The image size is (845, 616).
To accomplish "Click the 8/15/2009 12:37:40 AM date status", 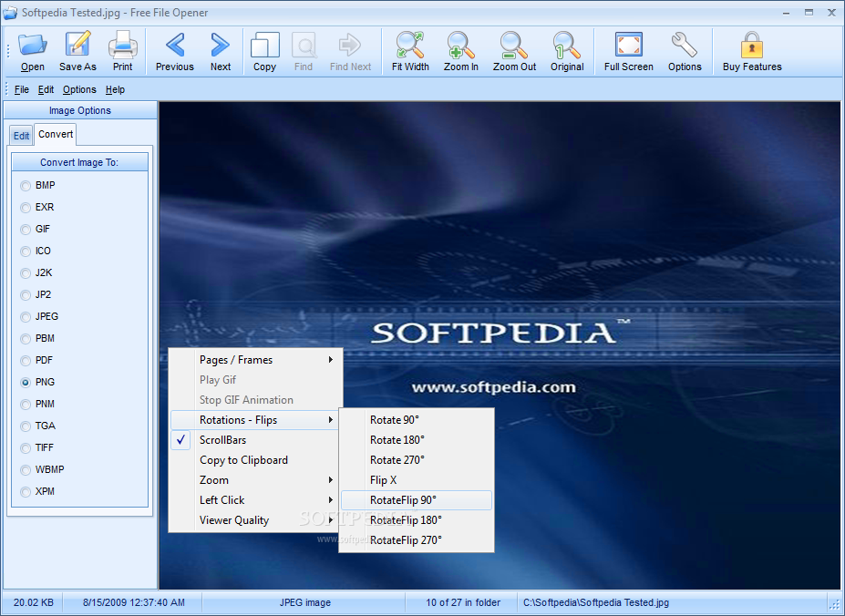I will pos(134,602).
